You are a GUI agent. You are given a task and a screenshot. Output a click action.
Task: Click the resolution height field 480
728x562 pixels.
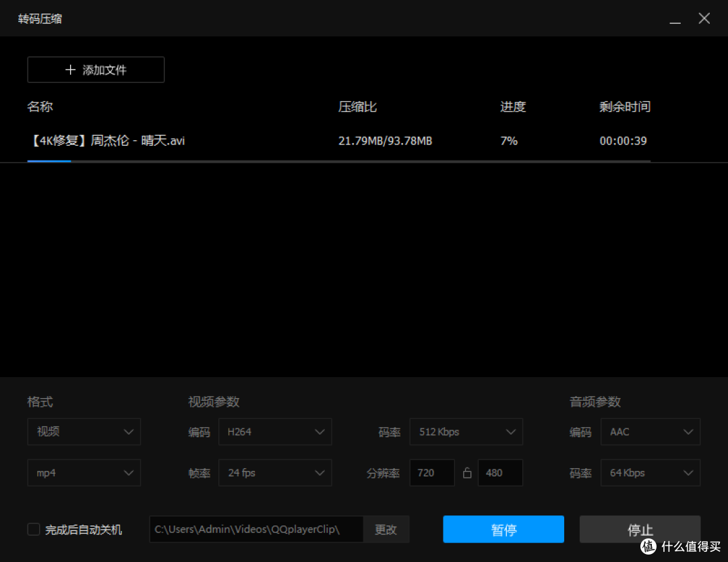(x=500, y=473)
